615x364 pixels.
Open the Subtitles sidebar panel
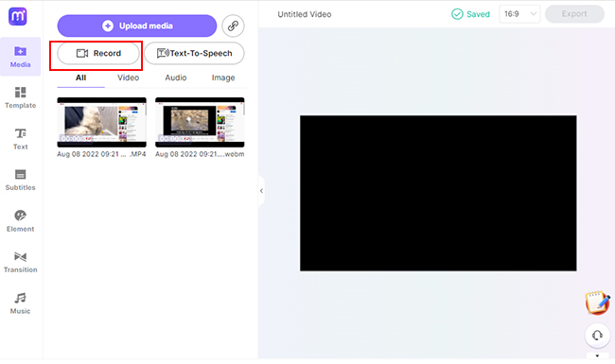[21, 180]
